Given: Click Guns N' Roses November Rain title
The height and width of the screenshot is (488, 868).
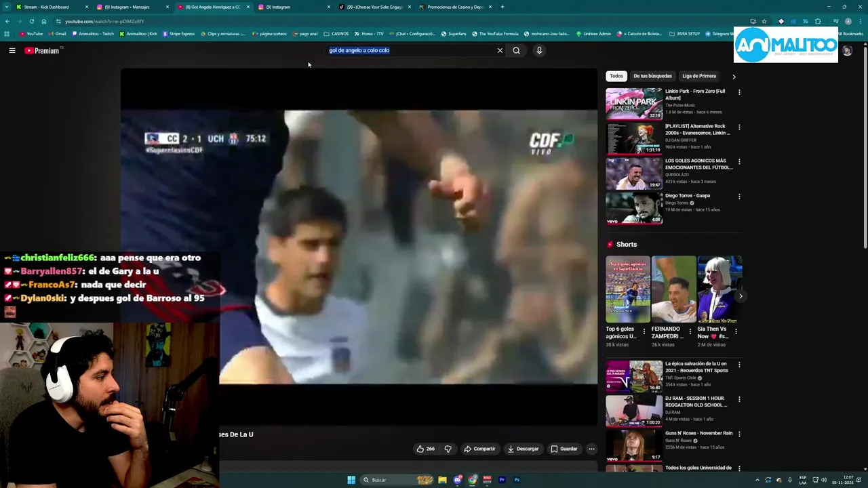Looking at the screenshot, I should (x=698, y=433).
